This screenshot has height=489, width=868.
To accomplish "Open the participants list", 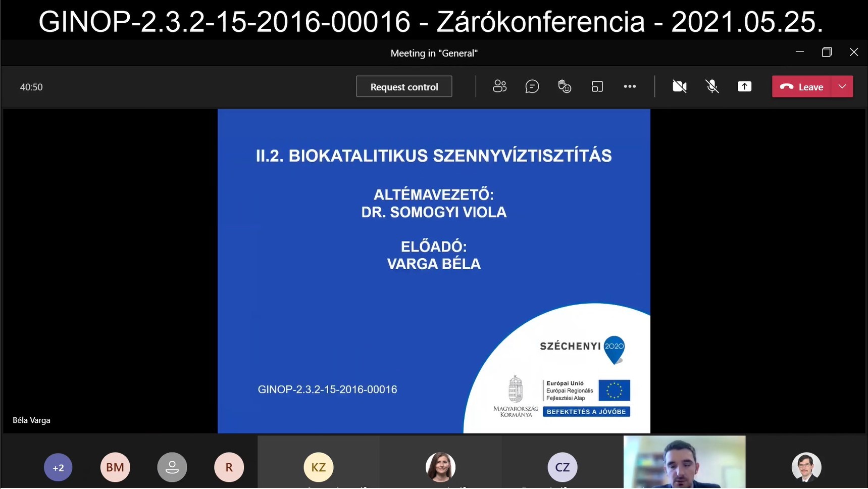I will (499, 86).
